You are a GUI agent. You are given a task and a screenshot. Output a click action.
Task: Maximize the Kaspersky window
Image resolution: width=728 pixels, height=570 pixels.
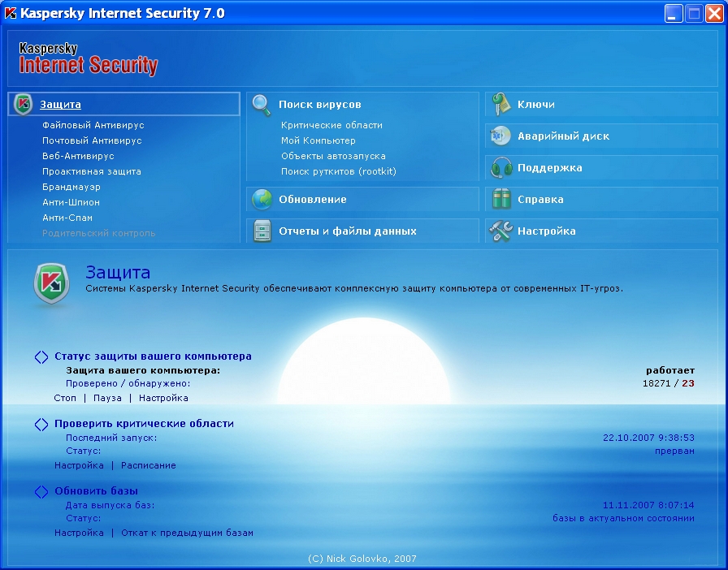(694, 14)
